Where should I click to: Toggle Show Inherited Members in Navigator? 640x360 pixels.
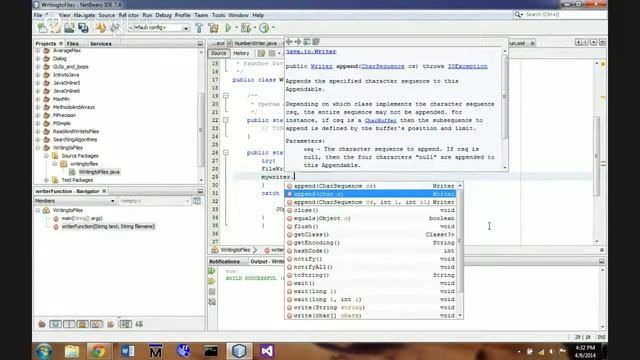pos(42,324)
